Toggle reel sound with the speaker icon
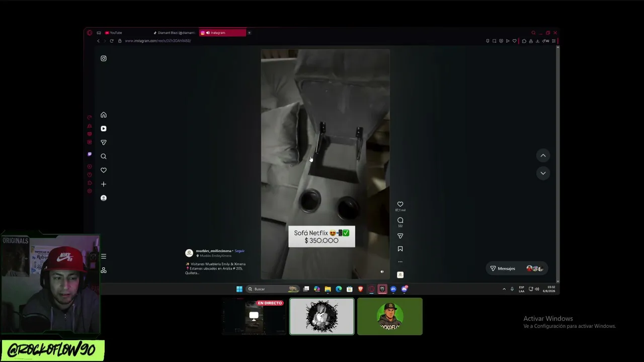 pos(382,271)
